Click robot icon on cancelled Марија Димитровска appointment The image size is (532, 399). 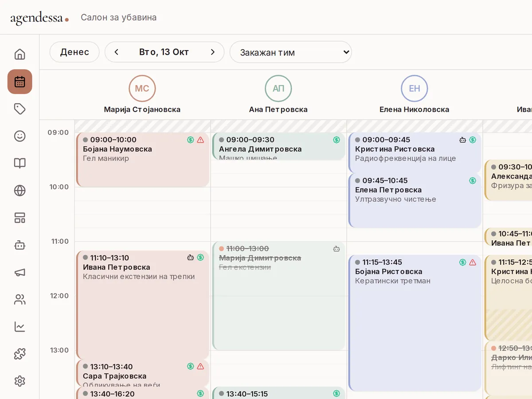[336, 249]
